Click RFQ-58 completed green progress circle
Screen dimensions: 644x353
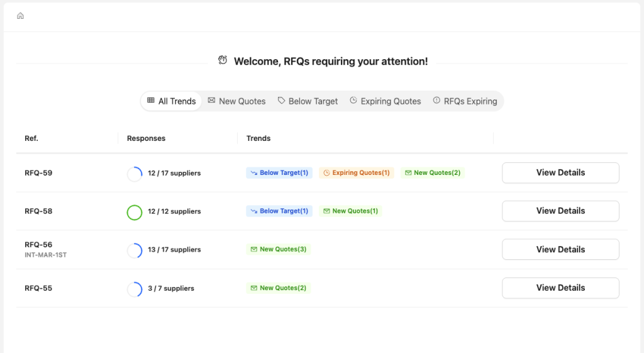point(135,212)
